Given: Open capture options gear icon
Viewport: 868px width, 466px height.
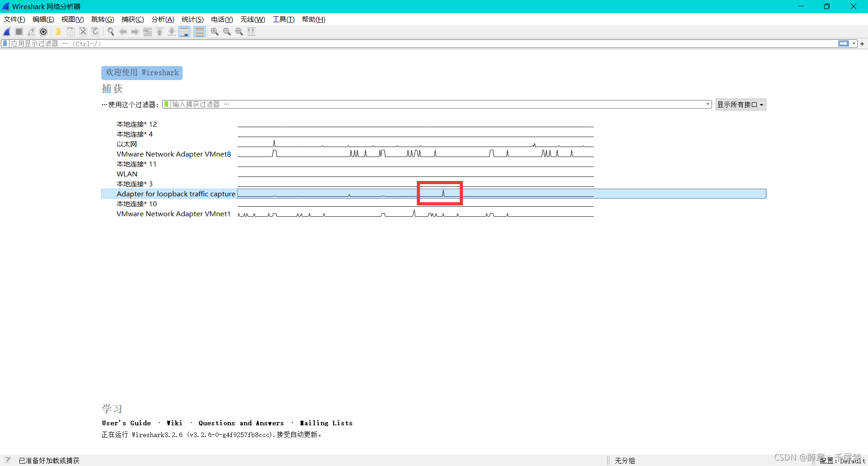Looking at the screenshot, I should [x=43, y=32].
